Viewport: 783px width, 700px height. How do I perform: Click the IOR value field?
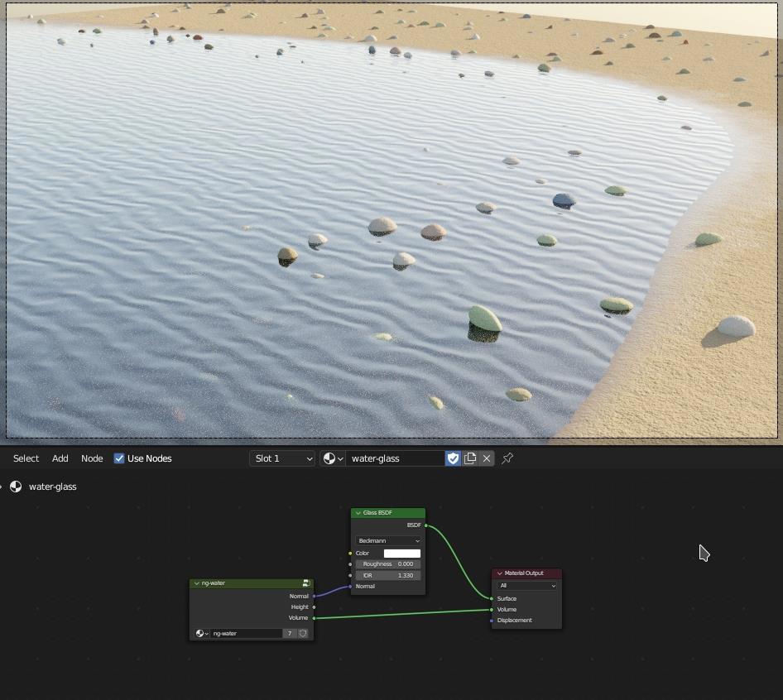tap(388, 575)
